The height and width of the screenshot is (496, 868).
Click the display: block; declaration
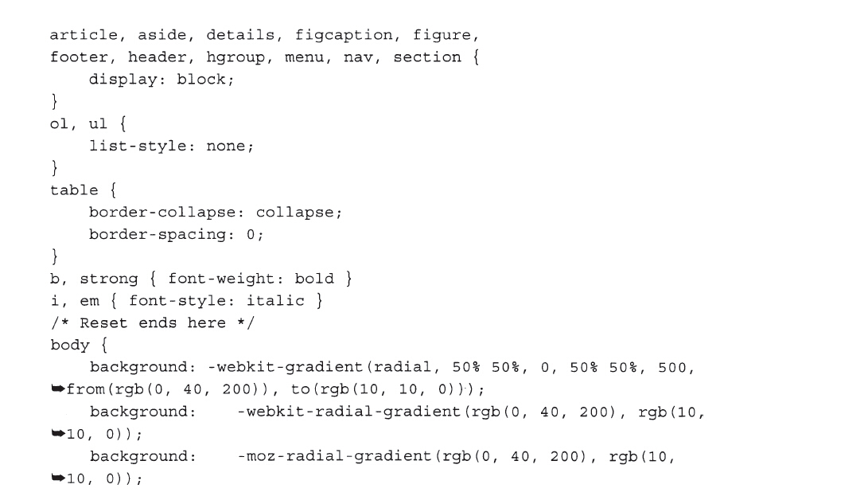point(162,80)
